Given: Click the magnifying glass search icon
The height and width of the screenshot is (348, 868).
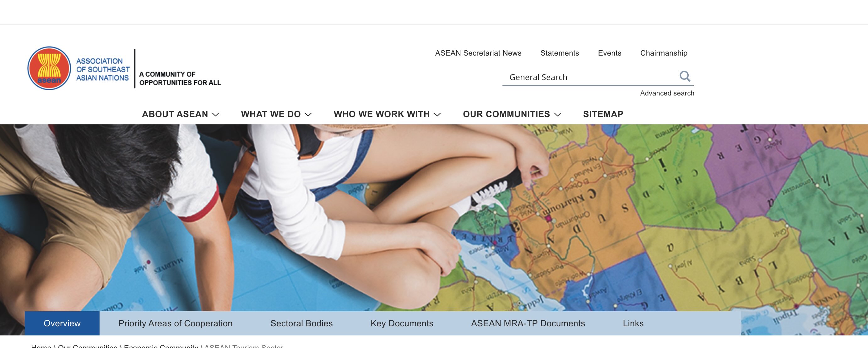Looking at the screenshot, I should tap(685, 76).
